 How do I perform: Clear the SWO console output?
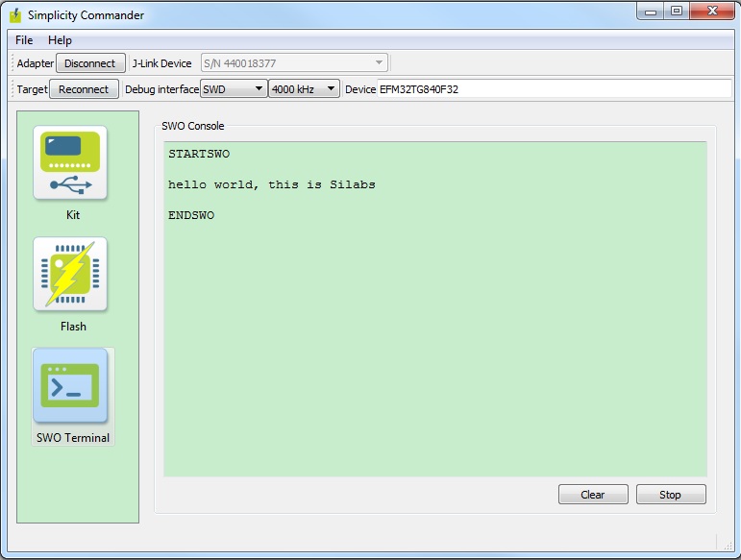(x=593, y=495)
